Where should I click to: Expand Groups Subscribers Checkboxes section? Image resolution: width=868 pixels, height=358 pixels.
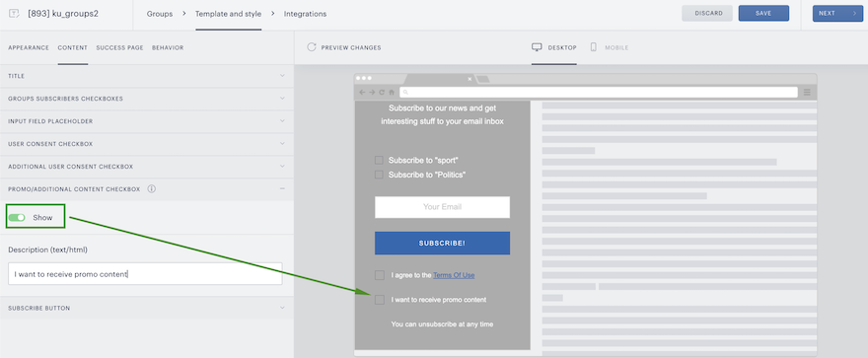(x=147, y=99)
